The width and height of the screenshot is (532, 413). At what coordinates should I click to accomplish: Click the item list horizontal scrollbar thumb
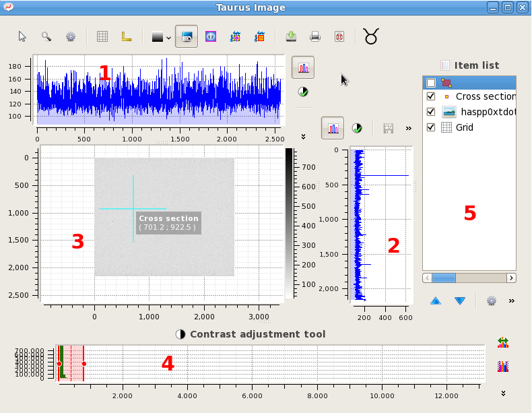click(444, 278)
